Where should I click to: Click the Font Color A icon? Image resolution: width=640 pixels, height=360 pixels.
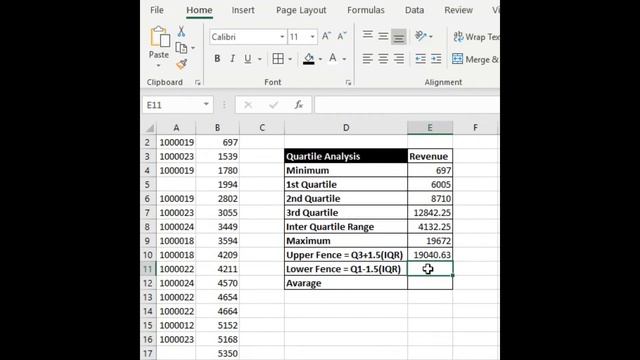coord(333,59)
